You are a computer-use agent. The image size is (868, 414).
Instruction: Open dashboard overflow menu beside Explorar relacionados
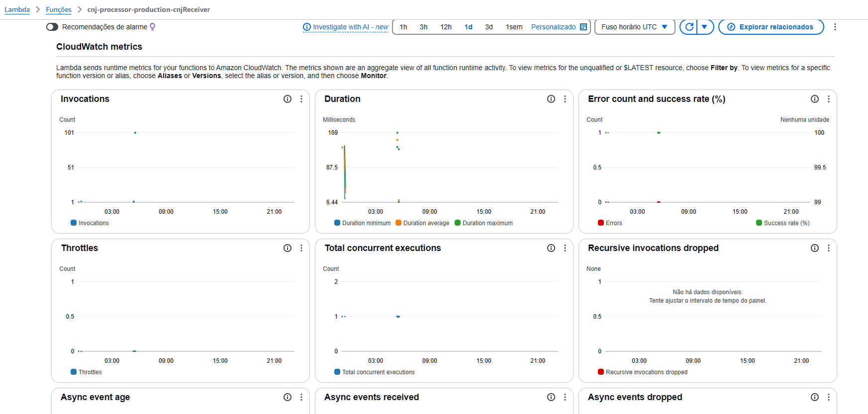click(x=835, y=27)
